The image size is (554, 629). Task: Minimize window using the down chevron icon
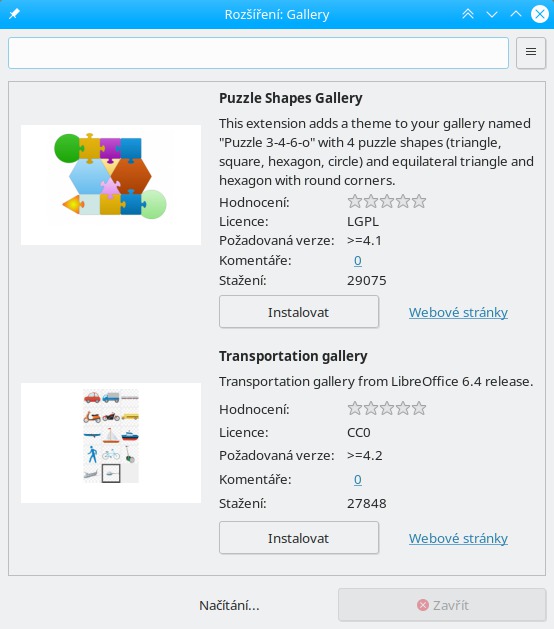(x=492, y=14)
